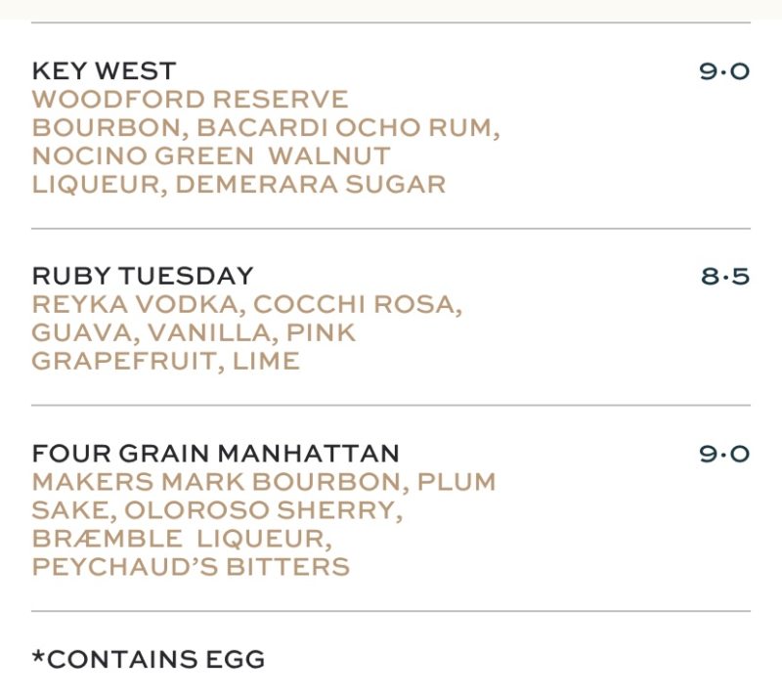Viewport: 782px width, 700px height.
Task: Open the Ruby Tuesday cocktail item
Action: [143, 276]
